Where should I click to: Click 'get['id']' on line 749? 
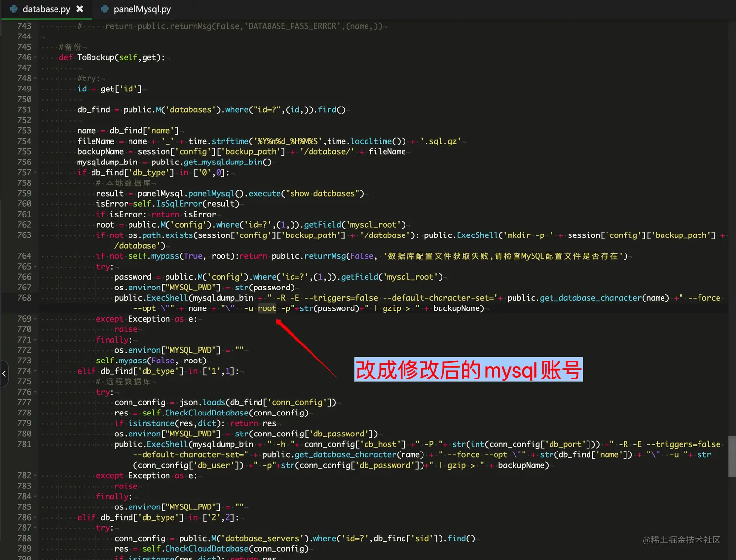click(121, 89)
